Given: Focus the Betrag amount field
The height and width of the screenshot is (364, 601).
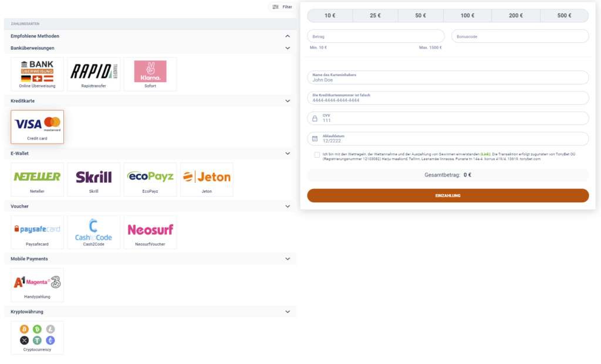Looking at the screenshot, I should (x=376, y=36).
